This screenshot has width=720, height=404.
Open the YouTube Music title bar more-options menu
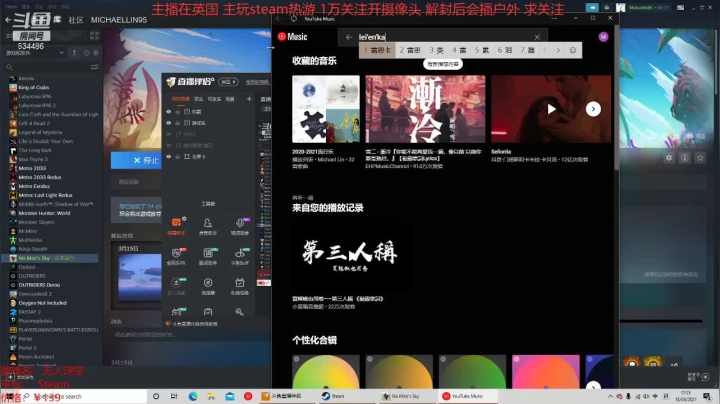click(x=554, y=18)
